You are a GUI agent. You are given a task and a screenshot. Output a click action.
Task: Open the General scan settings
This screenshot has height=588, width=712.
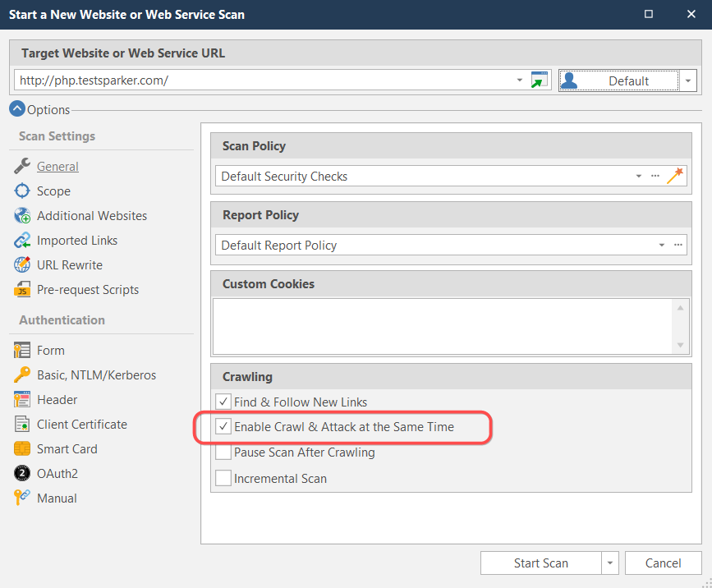click(57, 166)
